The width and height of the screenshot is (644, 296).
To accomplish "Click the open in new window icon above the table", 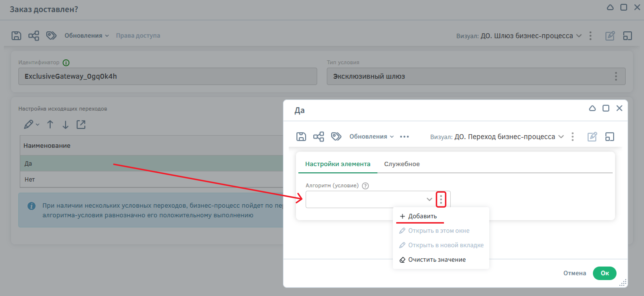I will pyautogui.click(x=81, y=125).
